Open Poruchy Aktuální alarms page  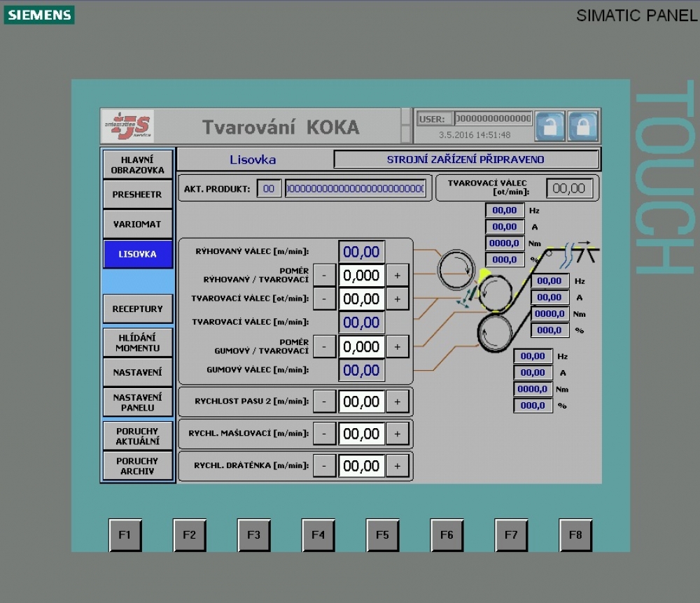(x=137, y=436)
